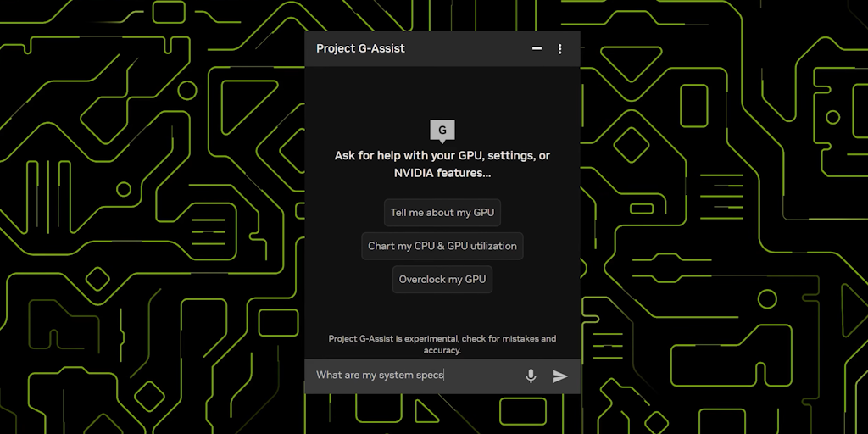Image resolution: width=868 pixels, height=434 pixels.
Task: Click the G speech bubble logo
Action: tap(442, 131)
